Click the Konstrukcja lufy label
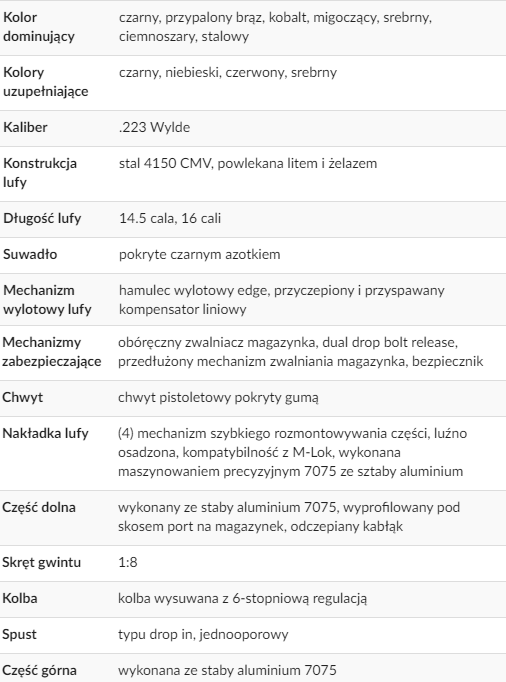 pos(40,172)
